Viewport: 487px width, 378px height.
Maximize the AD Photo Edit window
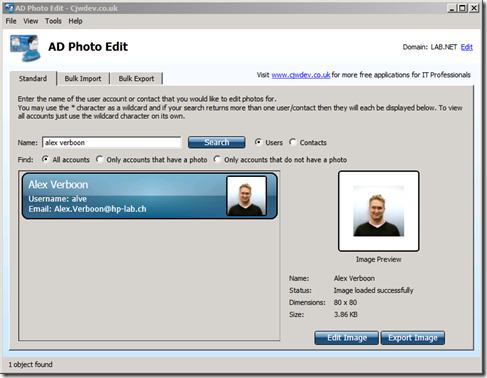click(462, 8)
